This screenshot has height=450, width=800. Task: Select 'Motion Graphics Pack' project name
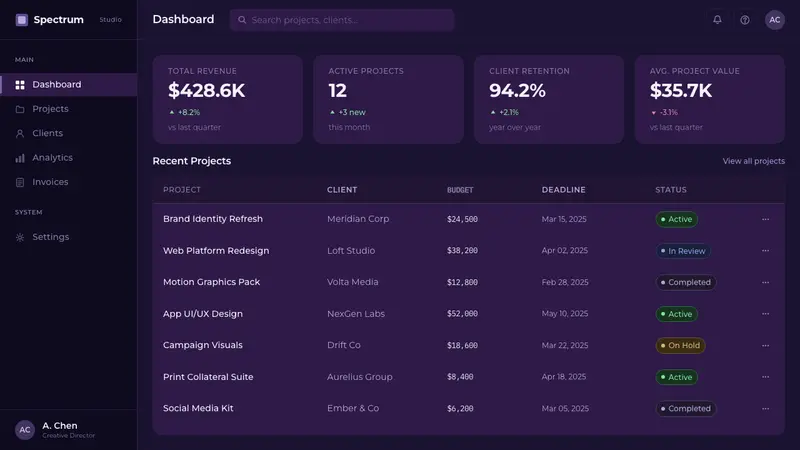211,282
